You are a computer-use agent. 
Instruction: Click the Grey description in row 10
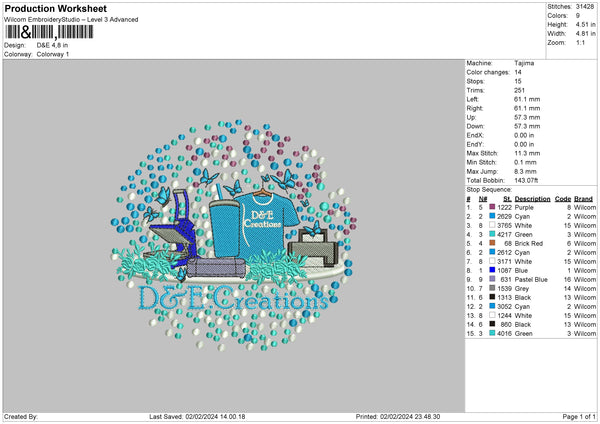(x=522, y=289)
